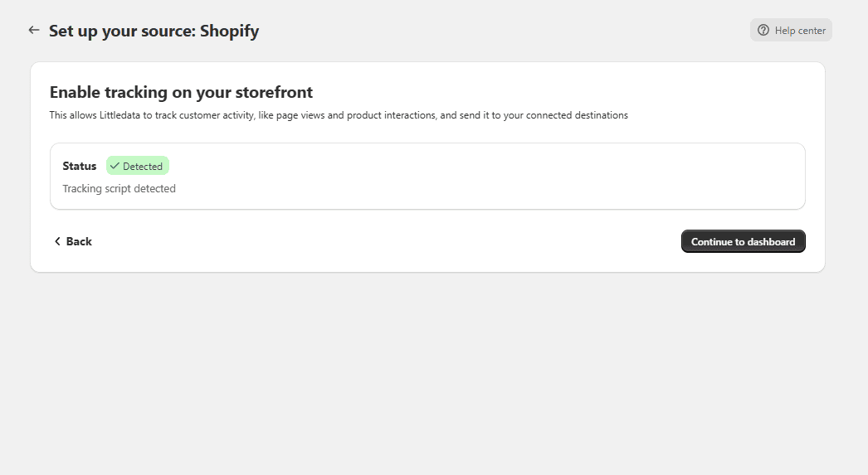868x475 pixels.
Task: Click empty space inside the status card
Action: pos(487,177)
